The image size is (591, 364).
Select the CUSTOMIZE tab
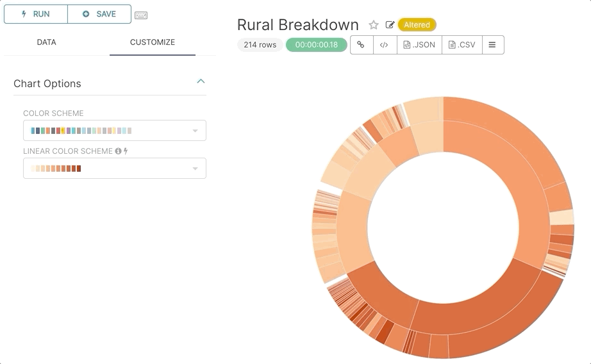coord(153,42)
